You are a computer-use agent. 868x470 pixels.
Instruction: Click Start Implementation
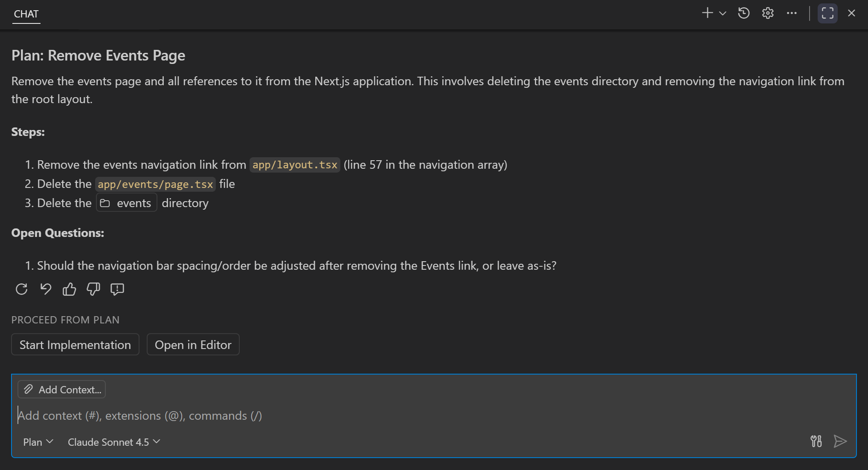75,344
